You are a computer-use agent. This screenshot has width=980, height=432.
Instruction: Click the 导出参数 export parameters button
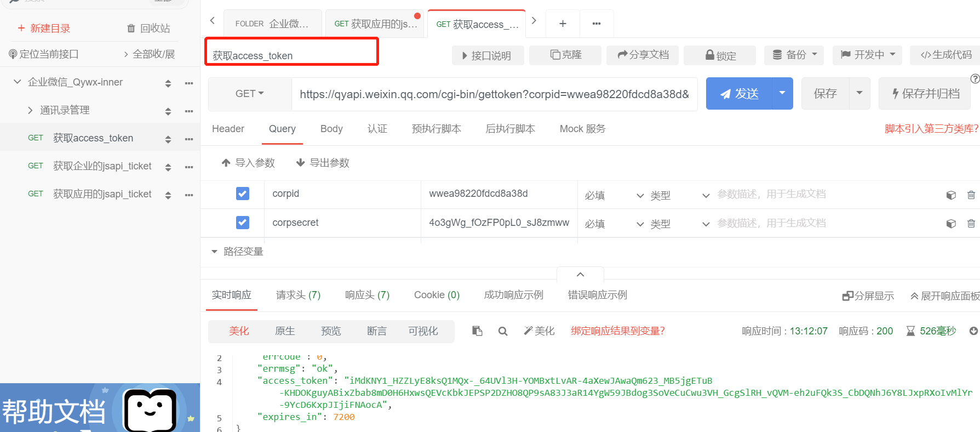click(x=323, y=163)
